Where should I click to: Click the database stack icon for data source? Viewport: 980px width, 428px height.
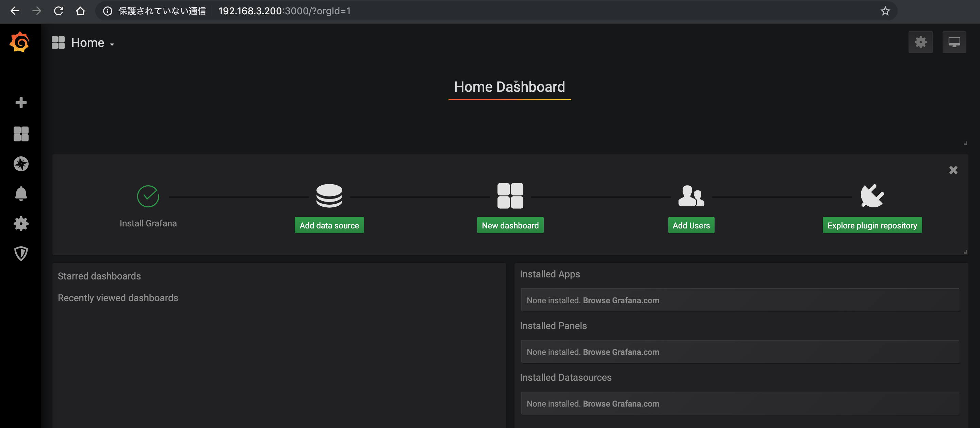pos(329,196)
